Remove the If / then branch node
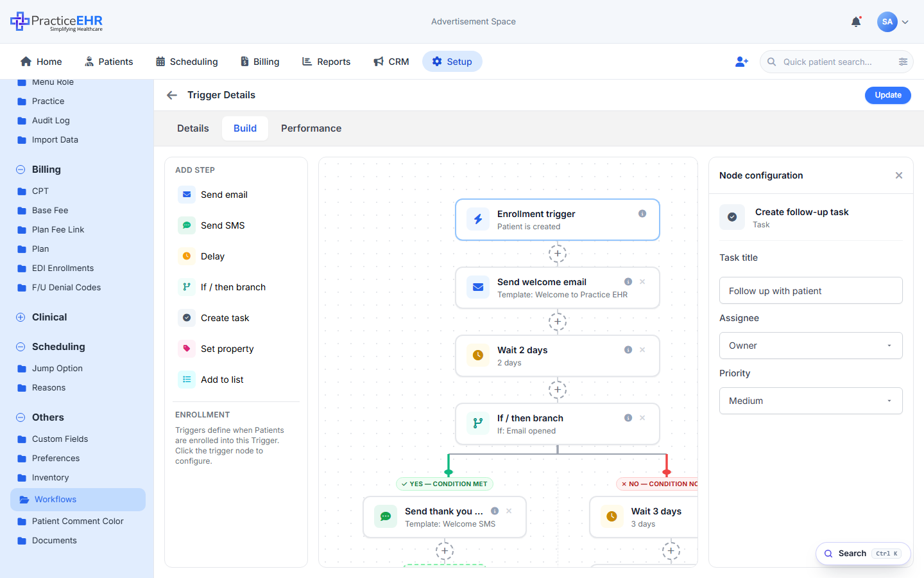The height and width of the screenshot is (578, 924). [x=642, y=418]
